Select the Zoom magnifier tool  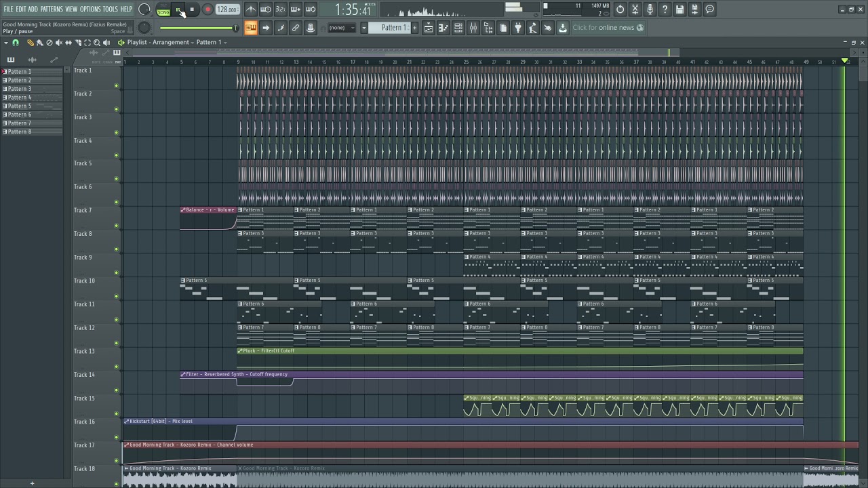pyautogui.click(x=97, y=43)
